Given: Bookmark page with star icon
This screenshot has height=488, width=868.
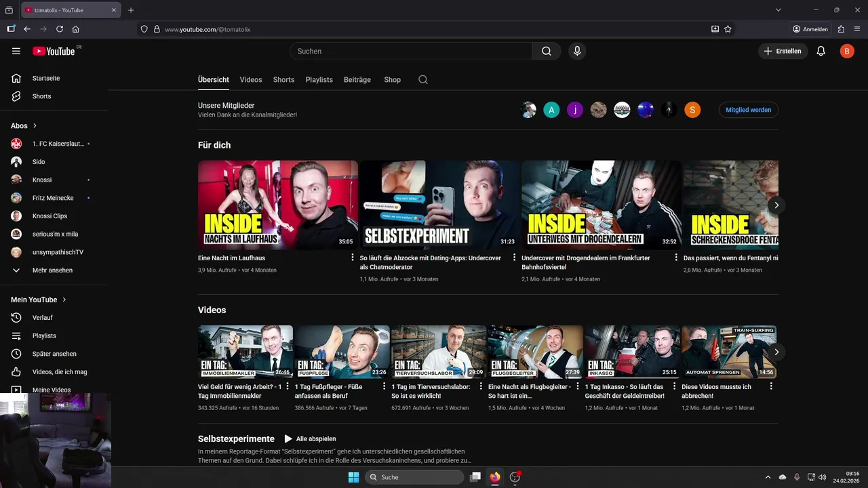Looking at the screenshot, I should pyautogui.click(x=728, y=29).
